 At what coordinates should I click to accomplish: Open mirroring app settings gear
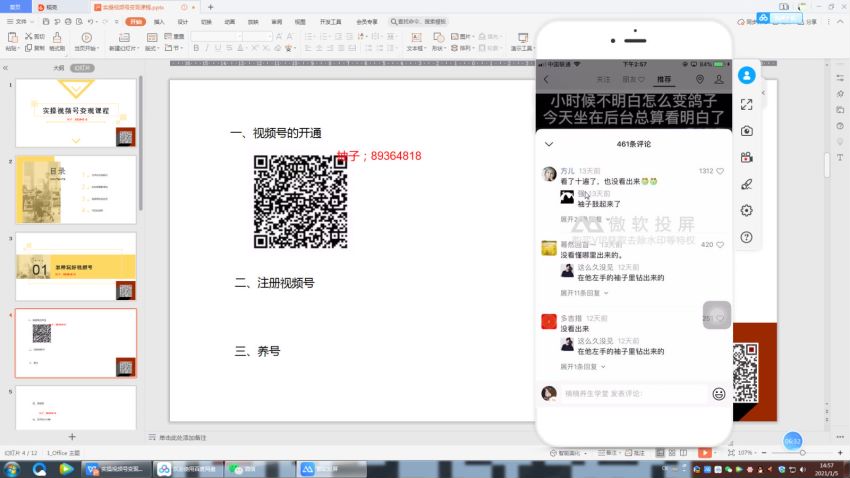[x=746, y=211]
